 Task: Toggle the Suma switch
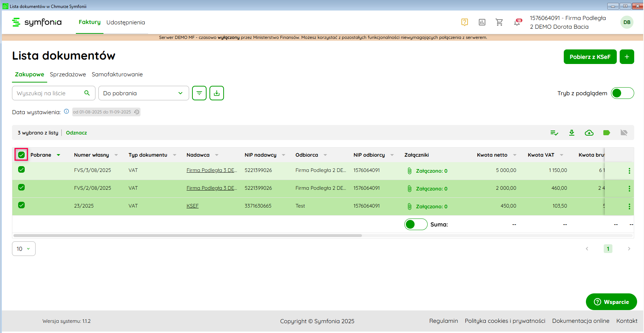[416, 225]
